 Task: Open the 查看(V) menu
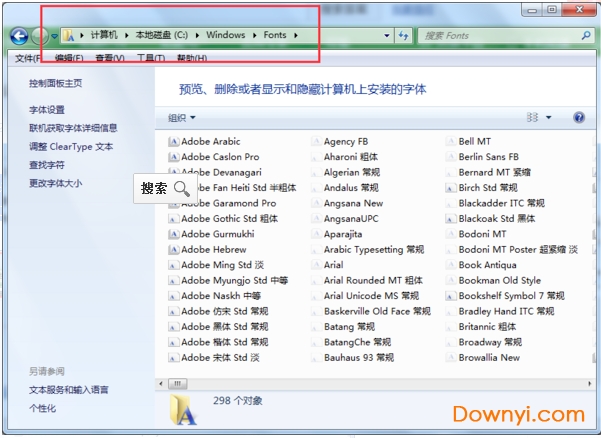[x=110, y=58]
